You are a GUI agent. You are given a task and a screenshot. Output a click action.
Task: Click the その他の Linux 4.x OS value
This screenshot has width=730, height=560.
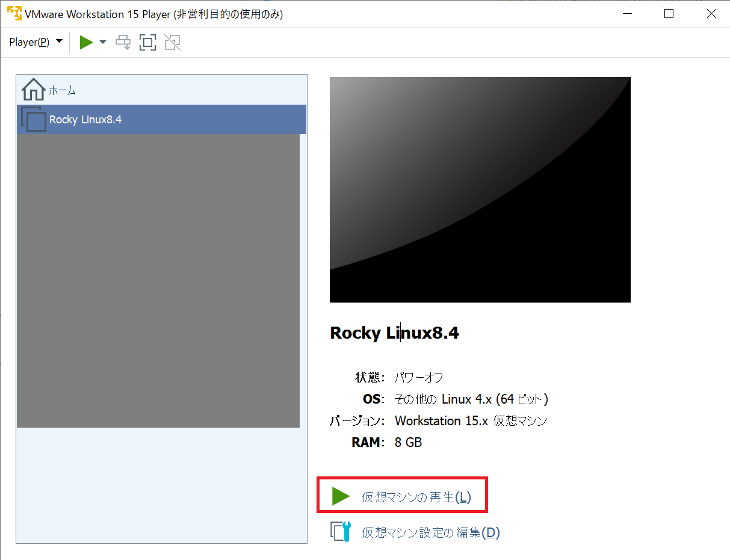[471, 399]
